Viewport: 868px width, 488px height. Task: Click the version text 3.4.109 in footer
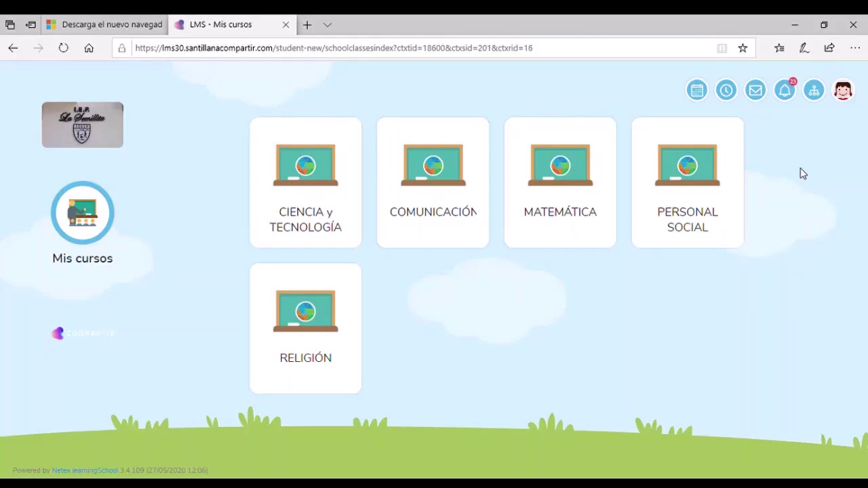point(132,470)
